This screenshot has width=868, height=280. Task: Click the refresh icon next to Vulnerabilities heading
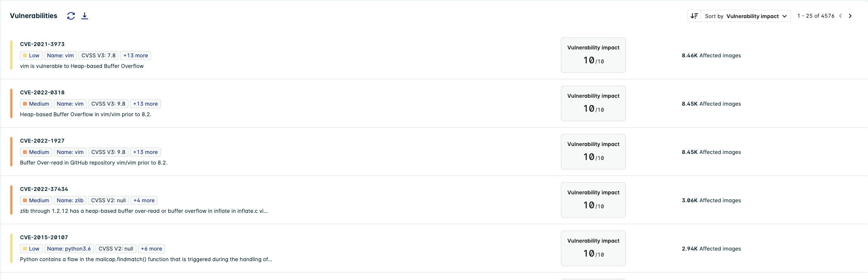[x=71, y=15]
